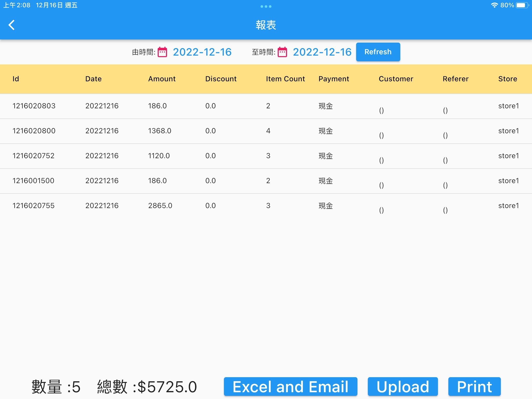The width and height of the screenshot is (532, 399).
Task: Go back using the back arrow
Action: (x=12, y=25)
